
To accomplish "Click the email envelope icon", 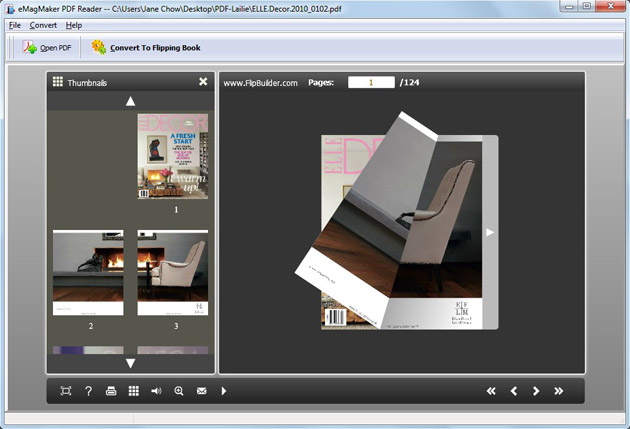I will pos(202,391).
